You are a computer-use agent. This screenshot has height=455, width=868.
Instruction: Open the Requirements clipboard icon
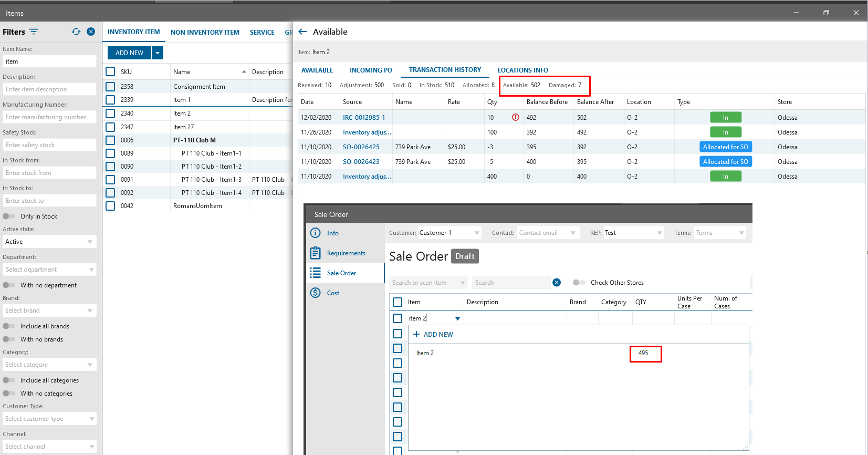click(x=315, y=253)
